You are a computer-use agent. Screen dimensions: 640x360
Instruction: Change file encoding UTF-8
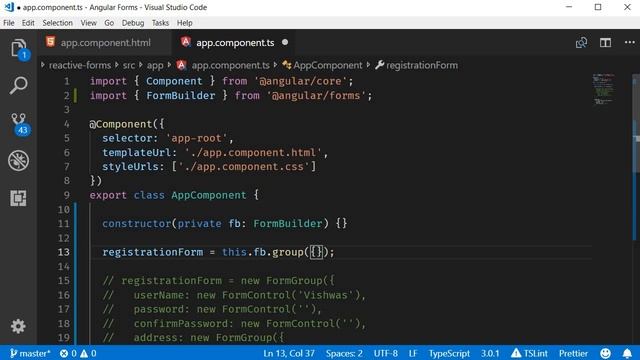click(x=386, y=353)
